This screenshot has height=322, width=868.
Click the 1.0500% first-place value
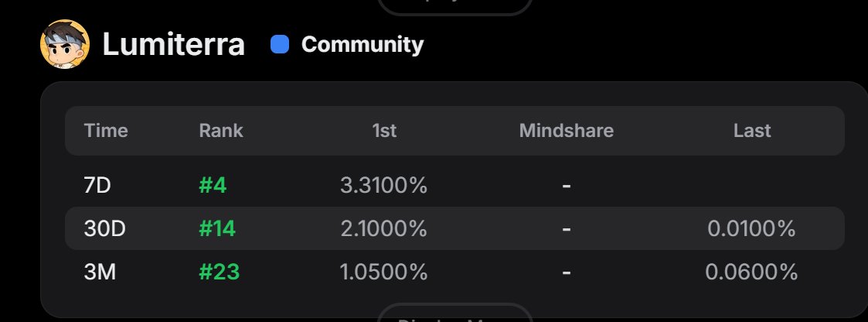tap(383, 272)
